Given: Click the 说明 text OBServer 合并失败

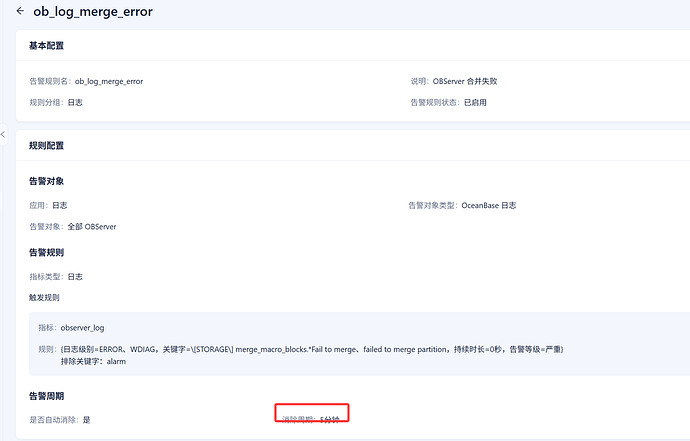Looking at the screenshot, I should pos(470,81).
